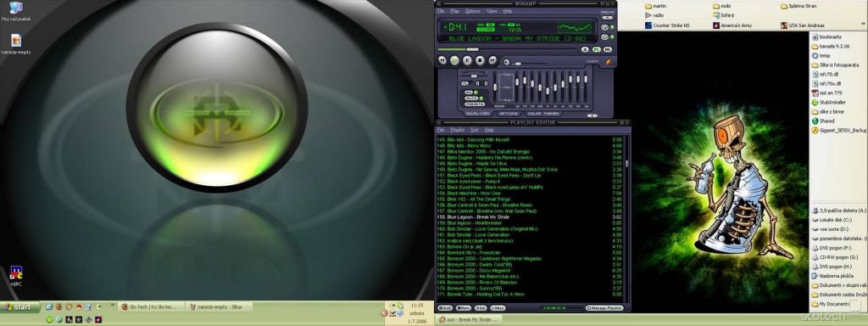Switch to nanizje-empty Slikar taskbar window
The width and height of the screenshot is (868, 326).
[218, 306]
